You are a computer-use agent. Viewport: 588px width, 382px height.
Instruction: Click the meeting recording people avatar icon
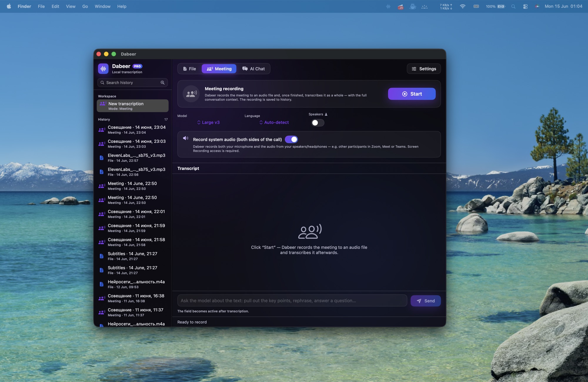tap(191, 94)
